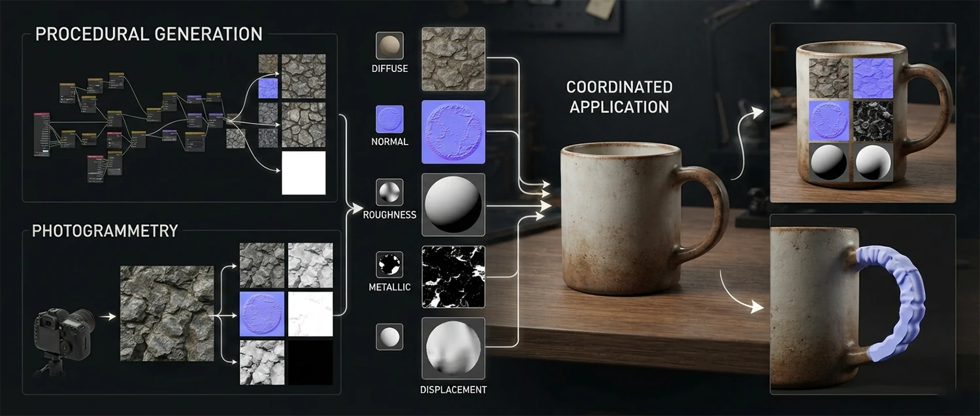This screenshot has height=416, width=980.
Task: Click the "NORMAL" label
Action: 390,141
